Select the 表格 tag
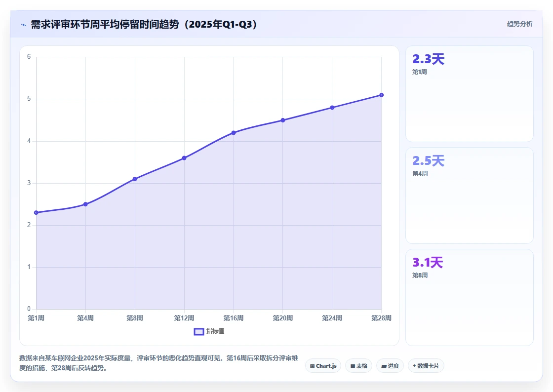This screenshot has width=553, height=392. pos(358,366)
